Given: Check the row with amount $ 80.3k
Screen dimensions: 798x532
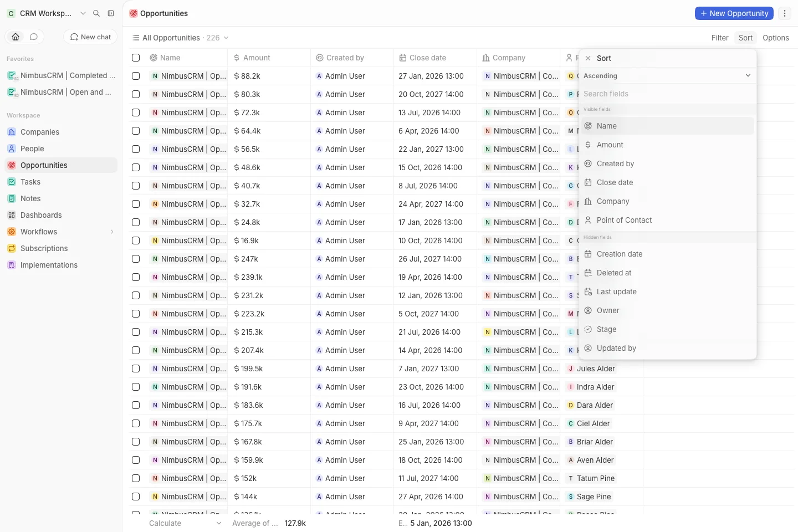Looking at the screenshot, I should 136,94.
